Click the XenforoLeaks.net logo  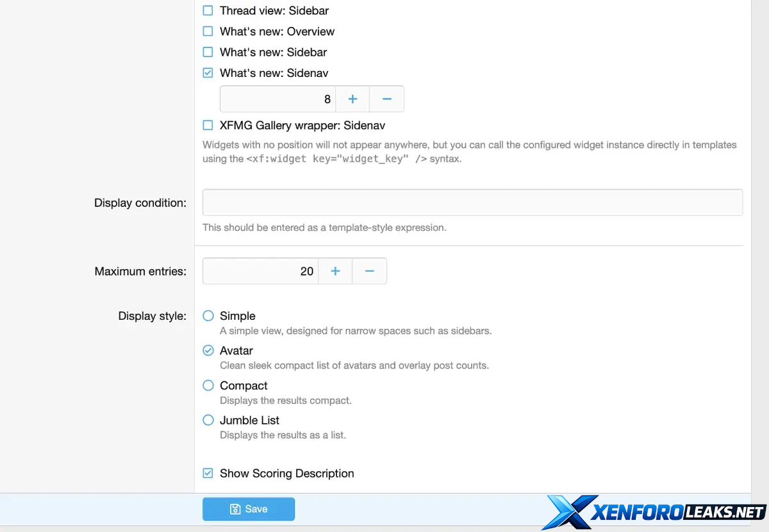(655, 512)
